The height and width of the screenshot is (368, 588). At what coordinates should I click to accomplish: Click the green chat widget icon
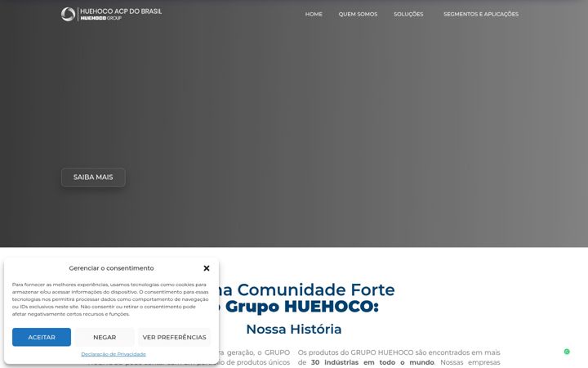click(x=567, y=352)
